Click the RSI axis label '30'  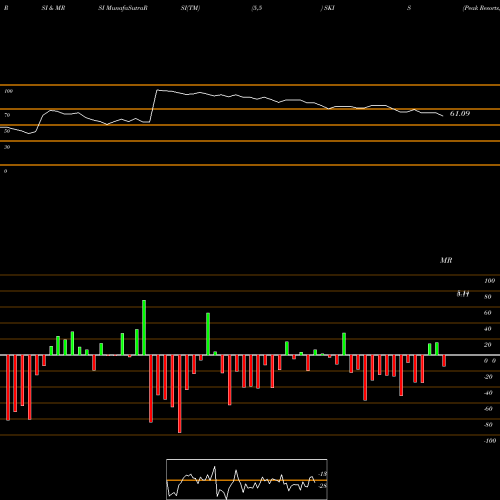click(x=7, y=147)
